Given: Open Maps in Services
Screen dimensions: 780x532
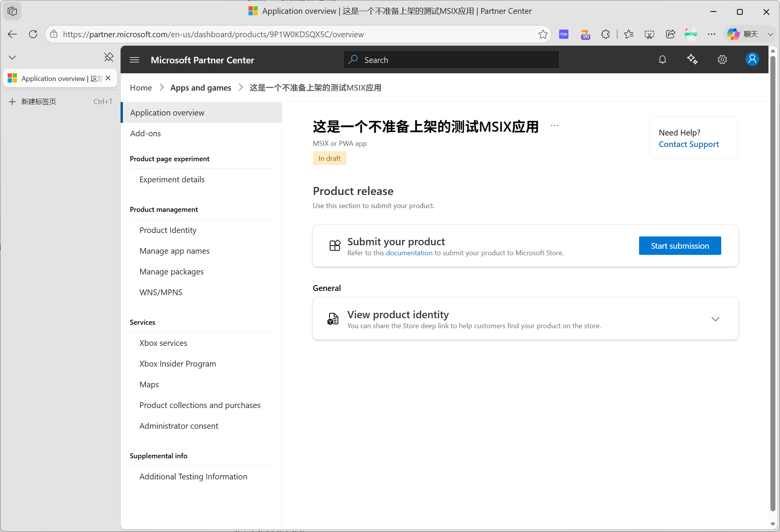Looking at the screenshot, I should [x=149, y=384].
